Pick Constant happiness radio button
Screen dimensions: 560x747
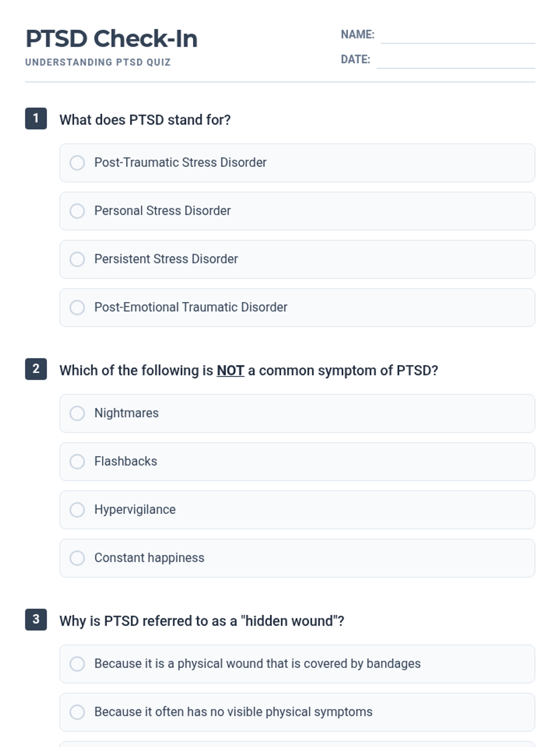(77, 558)
